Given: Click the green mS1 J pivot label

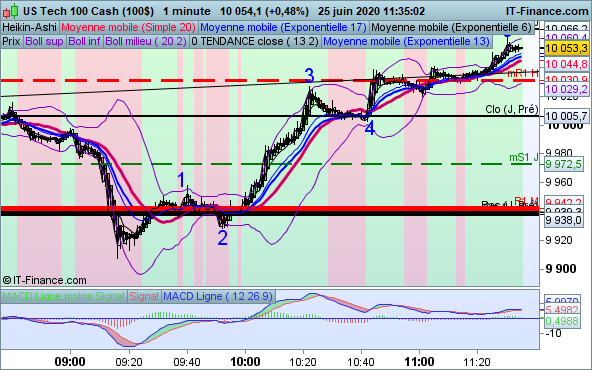Looking at the screenshot, I should pos(524,157).
